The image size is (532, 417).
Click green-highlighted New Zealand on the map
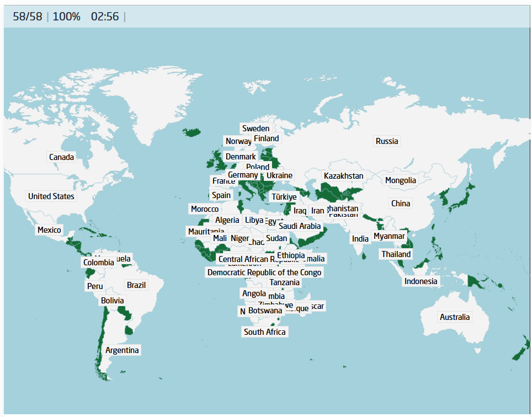click(519, 351)
